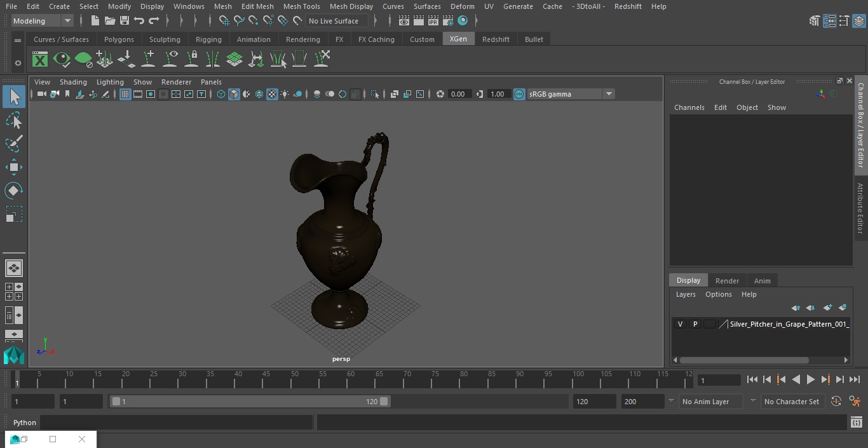Image resolution: width=868 pixels, height=448 pixels.
Task: Open the Channels menu in the Channel Box
Action: pyautogui.click(x=689, y=107)
